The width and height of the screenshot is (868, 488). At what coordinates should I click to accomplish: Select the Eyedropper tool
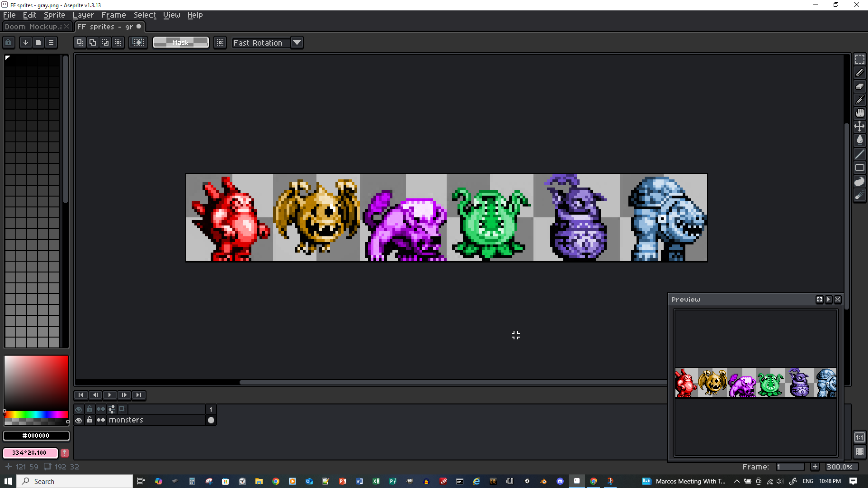(859, 100)
